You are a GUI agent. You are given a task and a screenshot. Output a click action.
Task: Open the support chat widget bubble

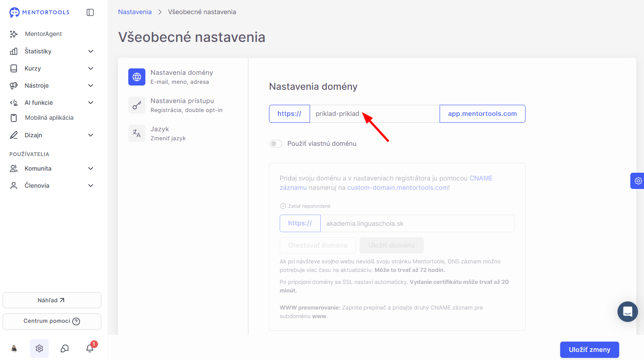pyautogui.click(x=628, y=312)
